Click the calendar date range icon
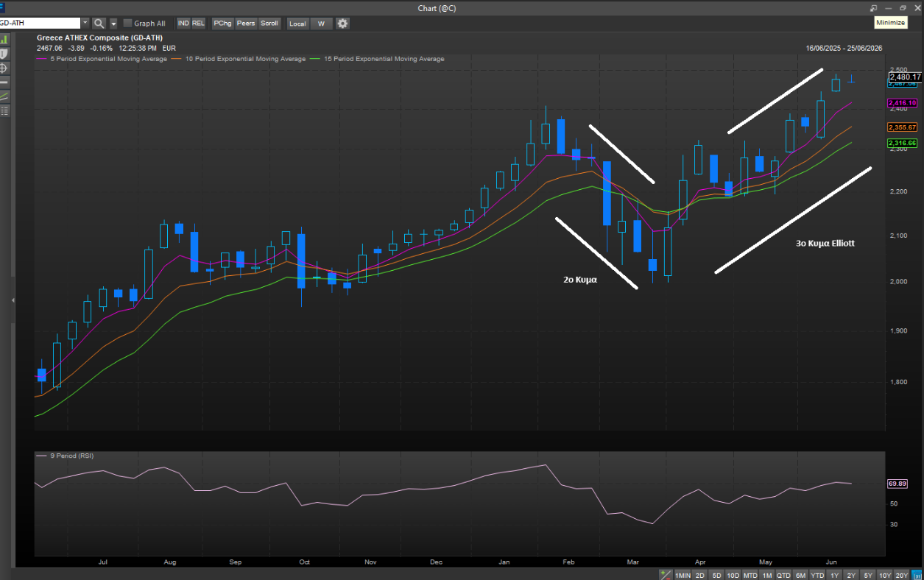 pos(916,575)
